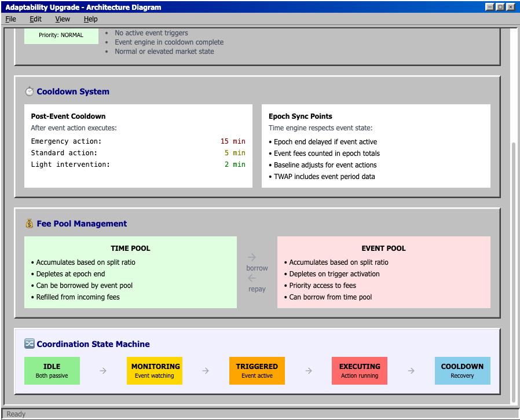Click the shuffle icon beside Coordination State Machine

coord(29,344)
